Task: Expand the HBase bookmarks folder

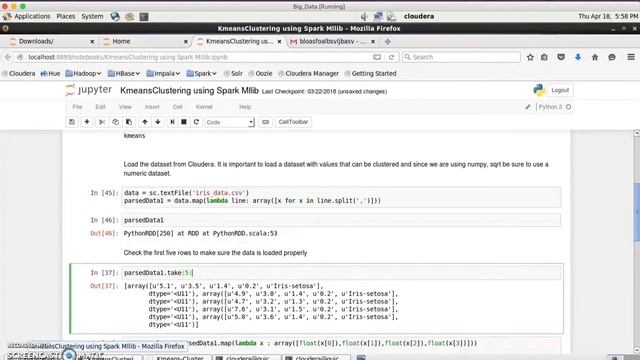Action: point(124,73)
